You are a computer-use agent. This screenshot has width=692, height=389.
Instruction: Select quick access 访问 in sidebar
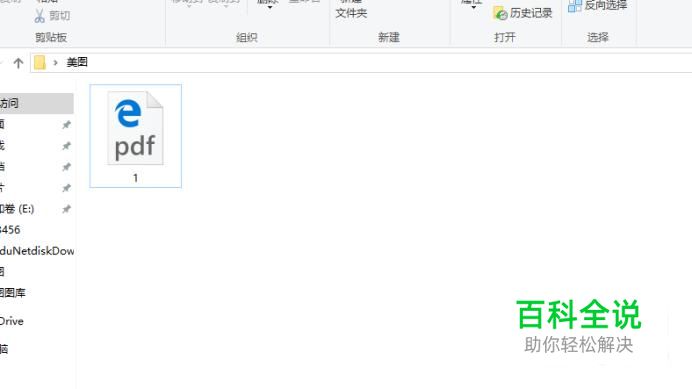pyautogui.click(x=37, y=103)
